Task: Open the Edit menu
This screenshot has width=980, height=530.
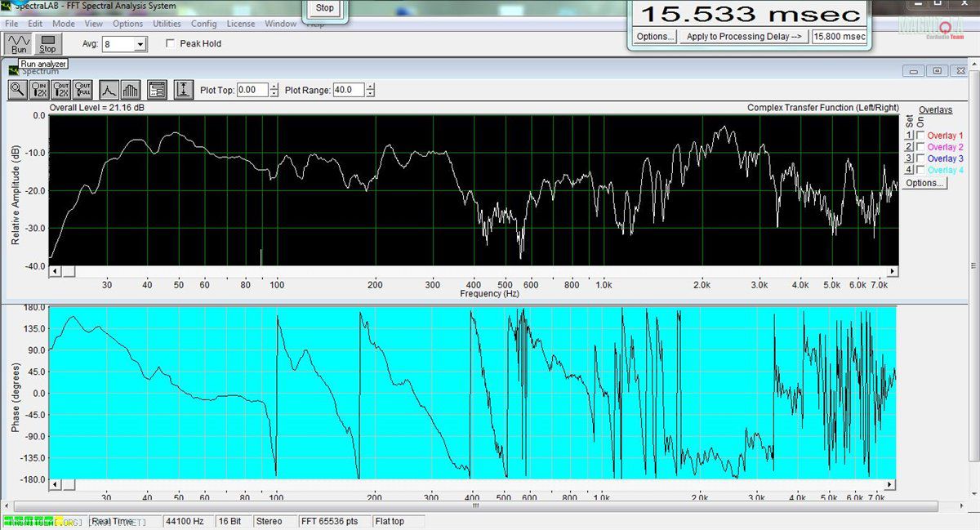Action: 35,24
